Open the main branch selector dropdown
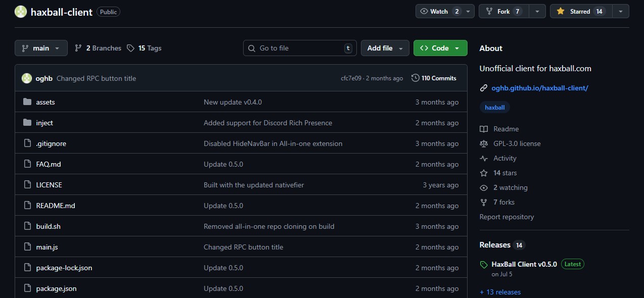The width and height of the screenshot is (644, 298). point(41,48)
